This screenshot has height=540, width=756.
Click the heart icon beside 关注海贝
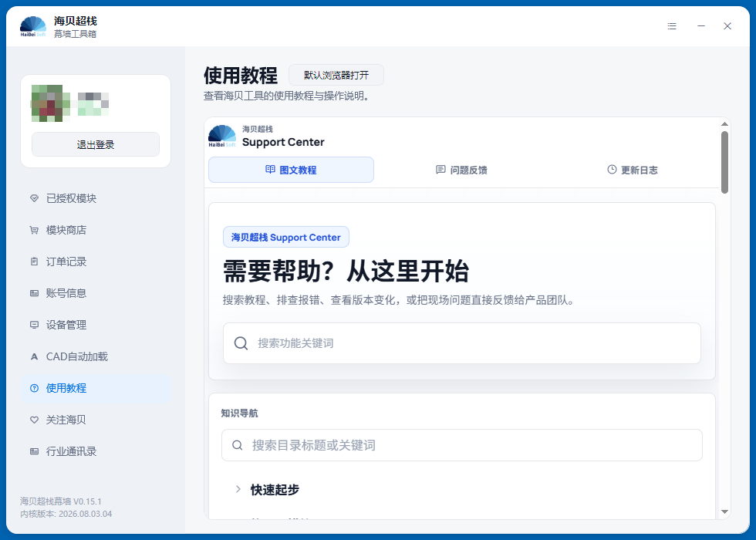(x=34, y=420)
